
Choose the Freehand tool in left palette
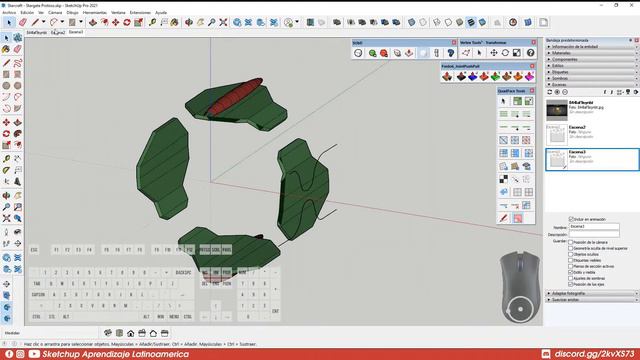(18, 63)
